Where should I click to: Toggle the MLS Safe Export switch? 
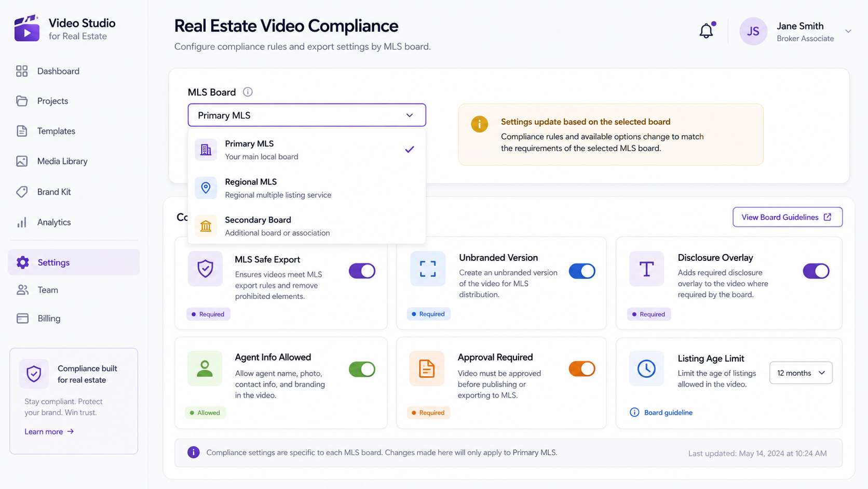(362, 271)
